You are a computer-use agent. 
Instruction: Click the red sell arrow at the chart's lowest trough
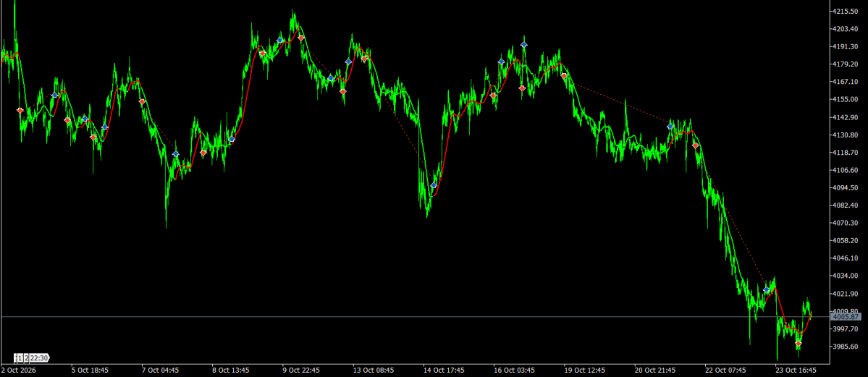pyautogui.click(x=799, y=344)
